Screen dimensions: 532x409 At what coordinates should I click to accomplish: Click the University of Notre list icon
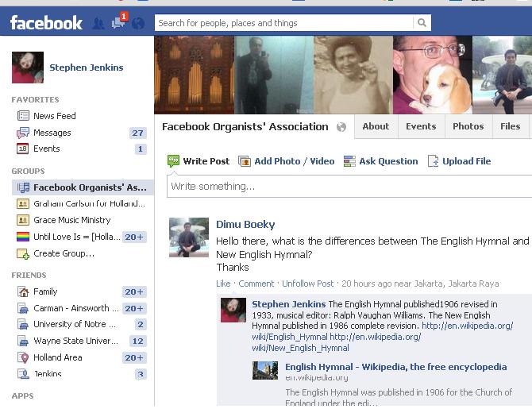coord(23,325)
